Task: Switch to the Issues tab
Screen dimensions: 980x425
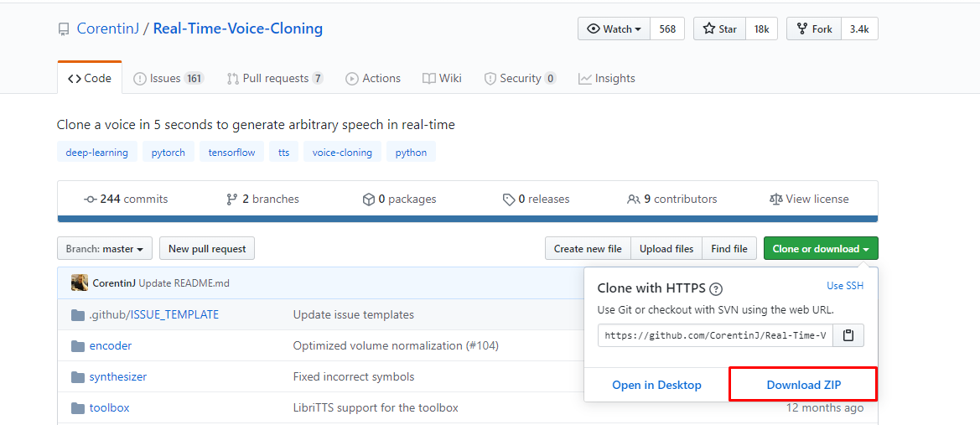Action: pyautogui.click(x=166, y=78)
